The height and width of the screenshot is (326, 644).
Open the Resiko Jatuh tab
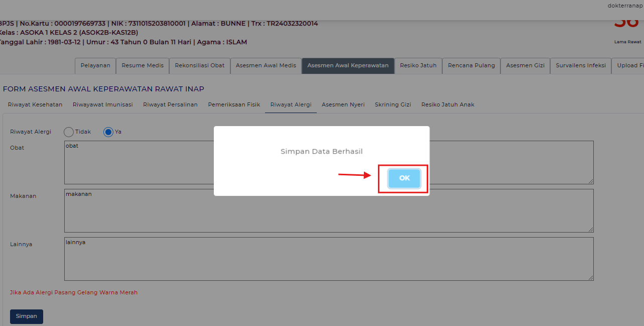tap(418, 66)
